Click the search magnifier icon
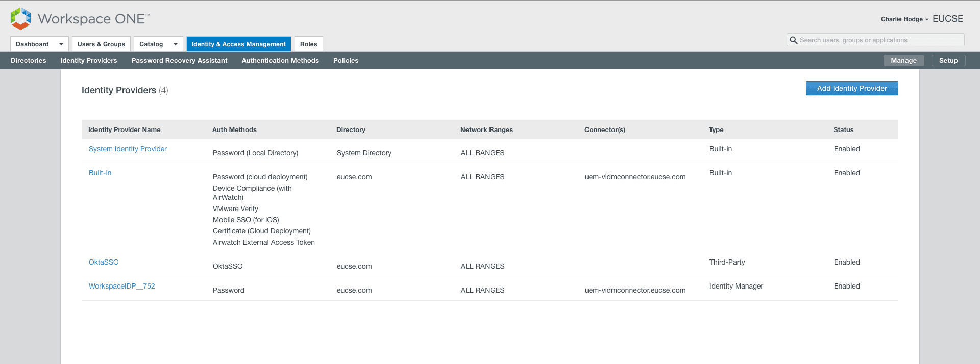 coord(794,40)
